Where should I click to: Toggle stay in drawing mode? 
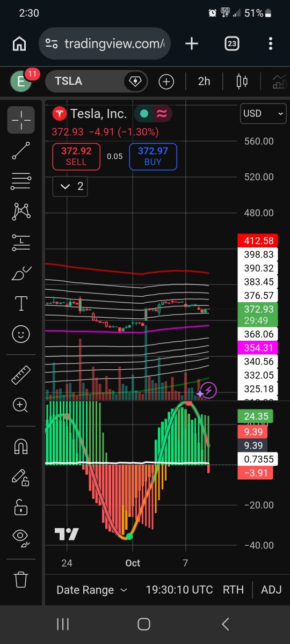(x=21, y=477)
